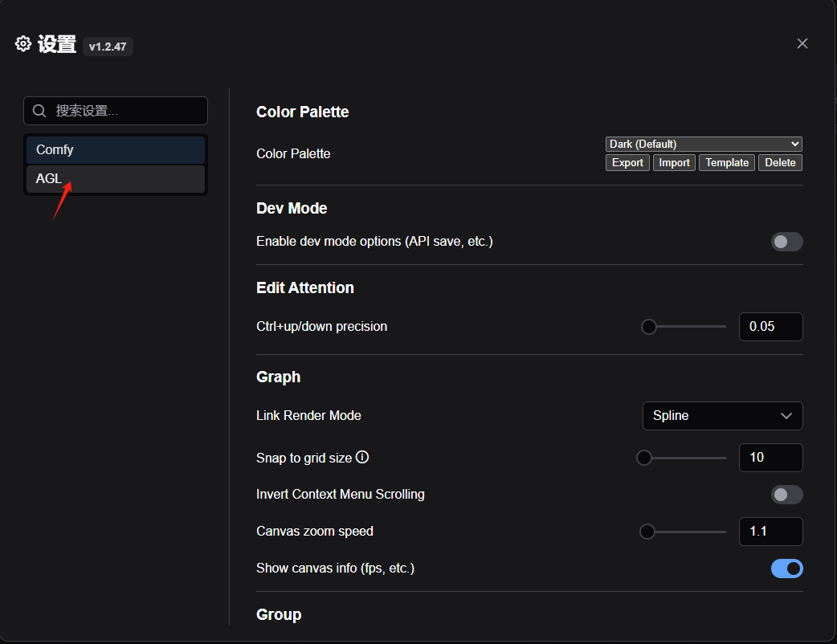This screenshot has height=644, width=837.
Task: Open the AGL settings category
Action: point(116,179)
